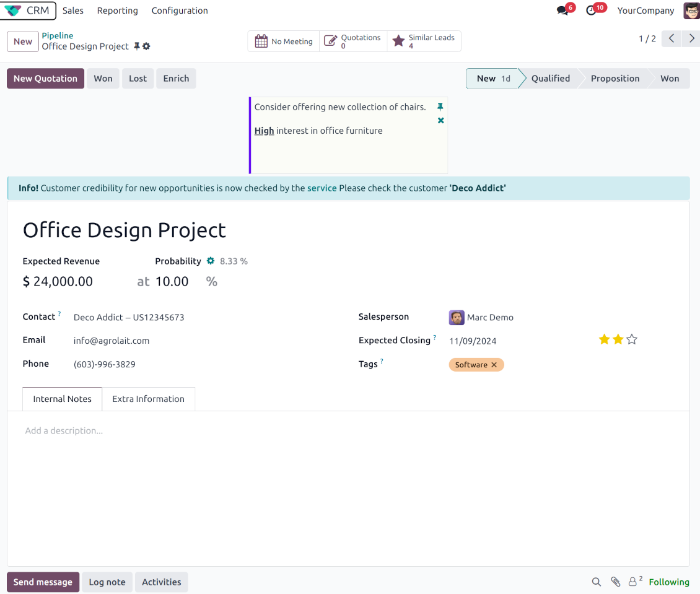Image resolution: width=700 pixels, height=594 pixels.
Task: Open the Configuration menu
Action: (x=180, y=11)
